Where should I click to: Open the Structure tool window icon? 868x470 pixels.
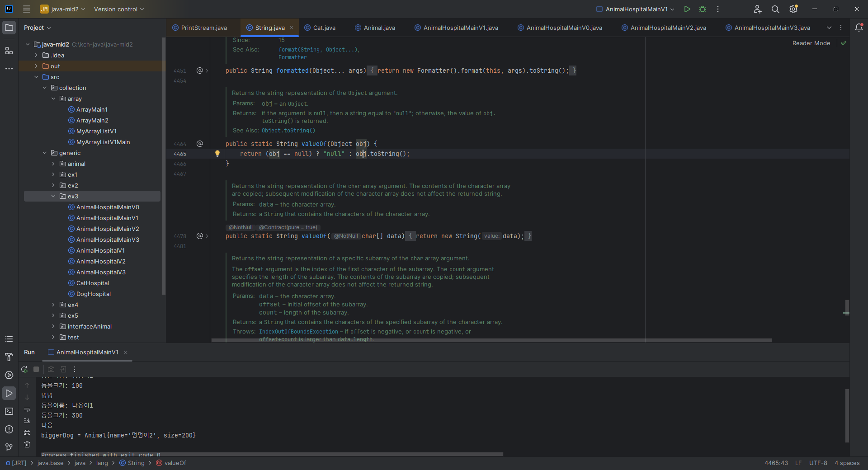coord(9,51)
